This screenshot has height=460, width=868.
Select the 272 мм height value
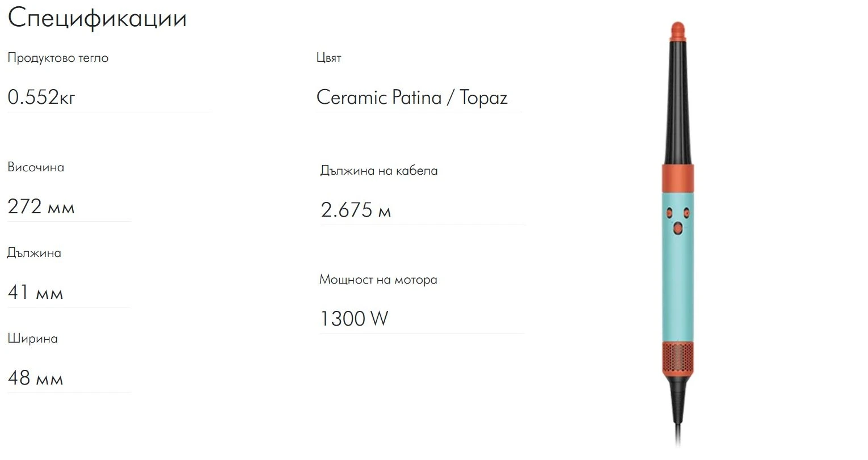click(x=41, y=206)
